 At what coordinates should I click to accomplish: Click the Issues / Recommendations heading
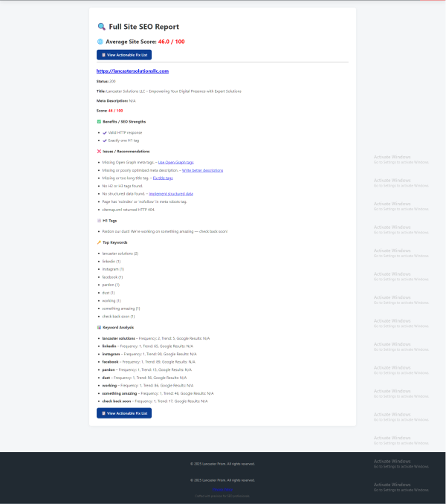click(126, 151)
